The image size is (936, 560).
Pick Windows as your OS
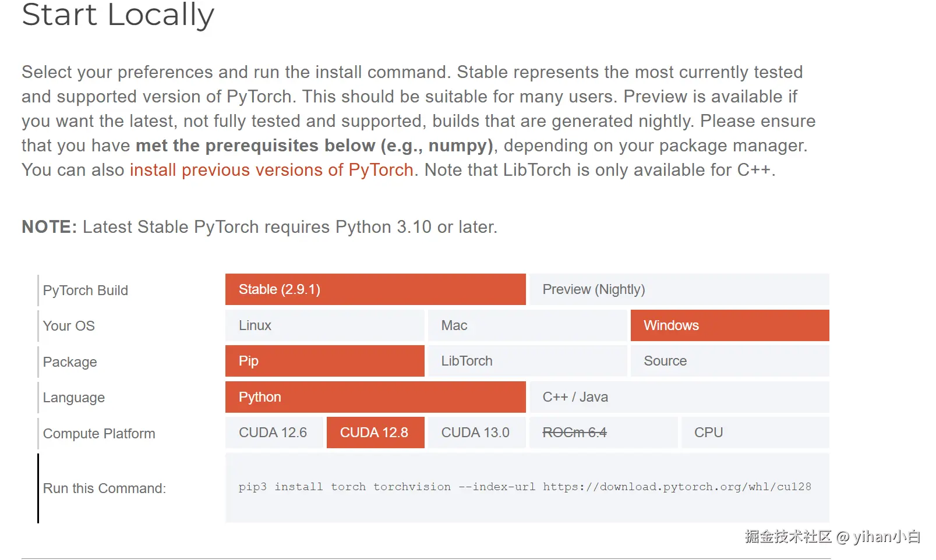pyautogui.click(x=729, y=325)
